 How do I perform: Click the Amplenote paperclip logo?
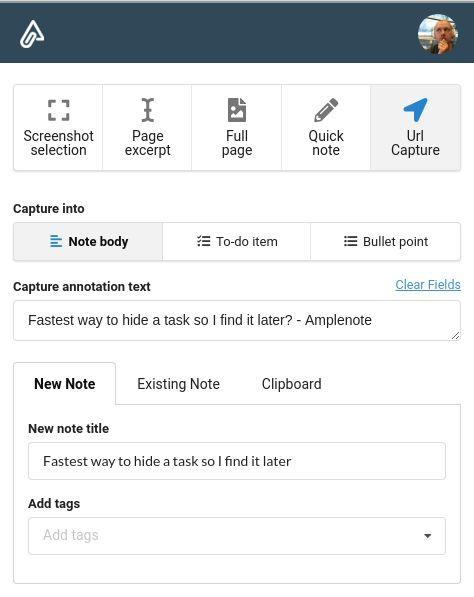32,34
